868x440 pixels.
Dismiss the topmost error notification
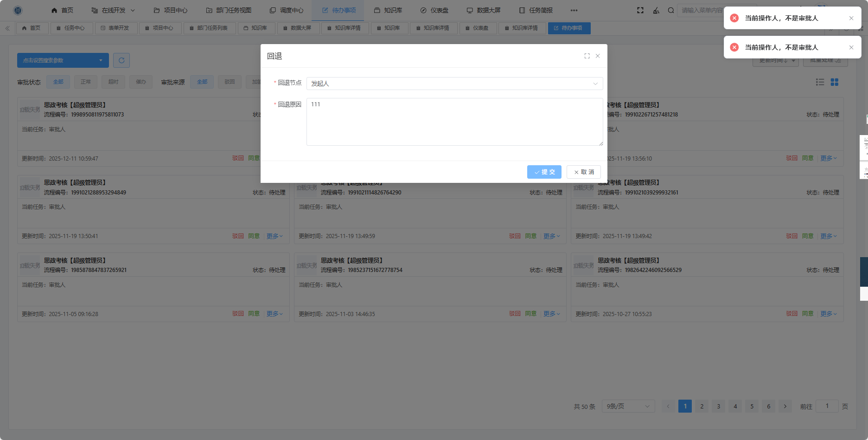click(x=851, y=18)
